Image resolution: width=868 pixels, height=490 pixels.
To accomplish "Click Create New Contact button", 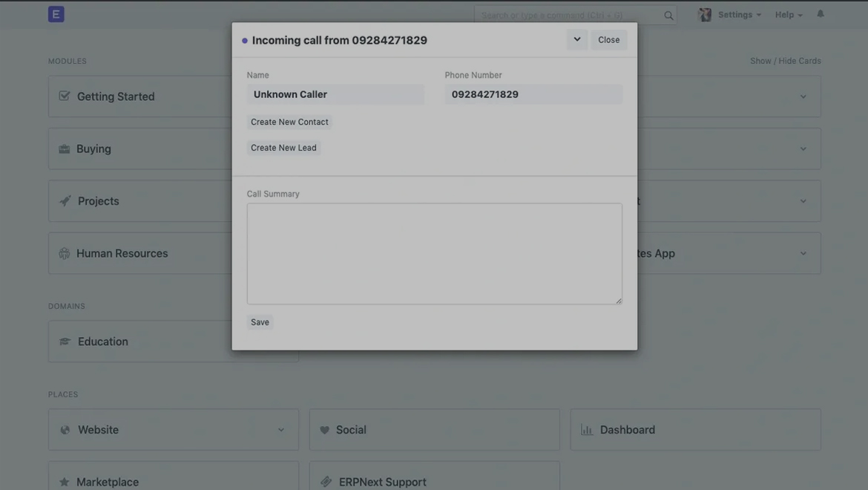I will [289, 122].
